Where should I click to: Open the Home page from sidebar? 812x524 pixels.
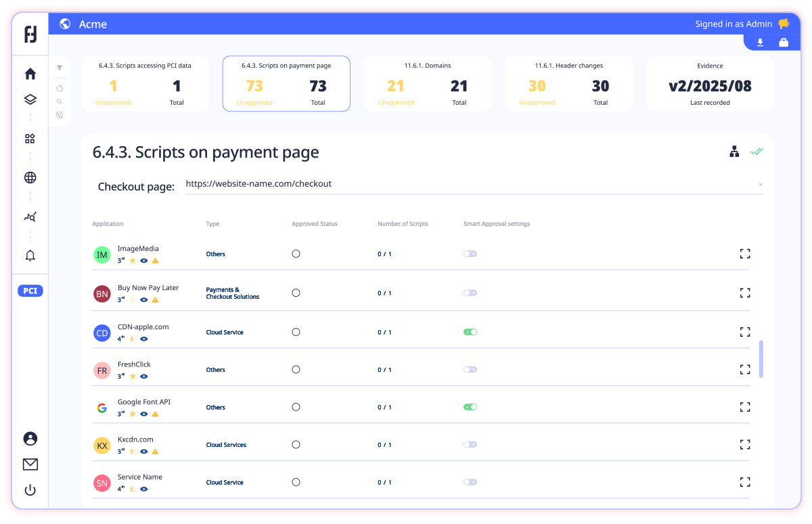[x=30, y=74]
